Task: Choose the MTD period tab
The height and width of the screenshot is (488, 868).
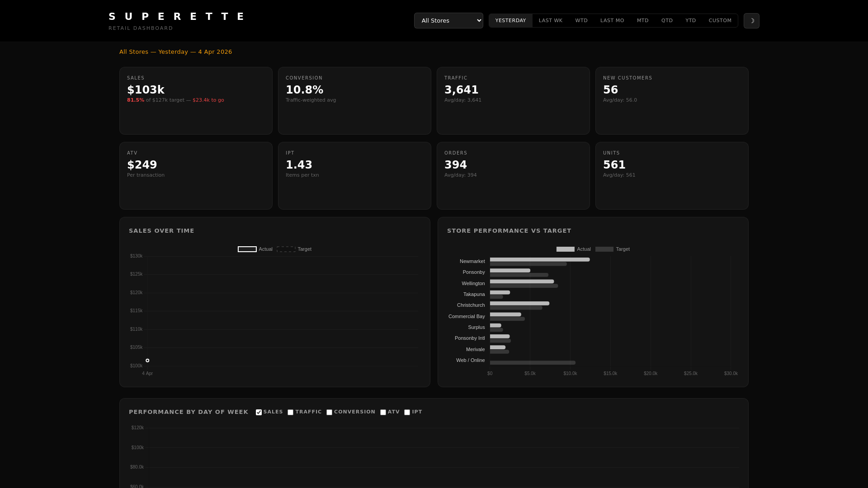Action: point(642,21)
